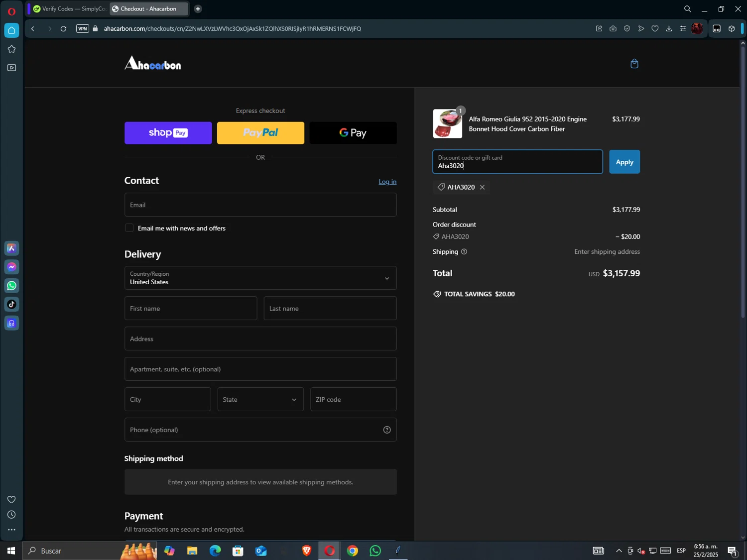Screen dimensions: 747x560
Task: Click the Ahacarbon logo
Action: pyautogui.click(x=152, y=63)
